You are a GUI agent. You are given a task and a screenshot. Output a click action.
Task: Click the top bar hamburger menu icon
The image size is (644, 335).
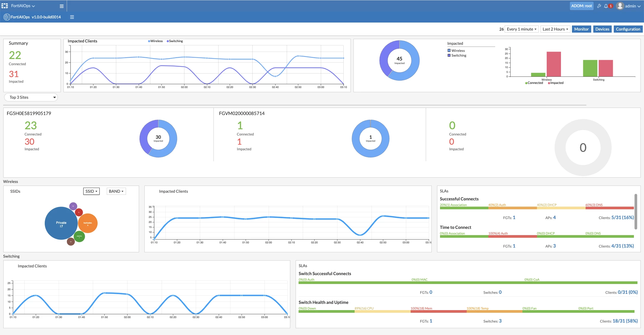[x=62, y=6]
